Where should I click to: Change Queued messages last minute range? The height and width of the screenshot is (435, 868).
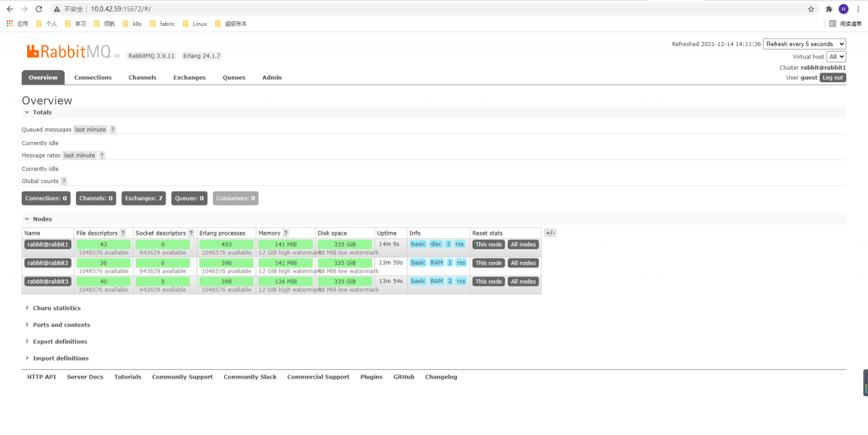point(90,130)
